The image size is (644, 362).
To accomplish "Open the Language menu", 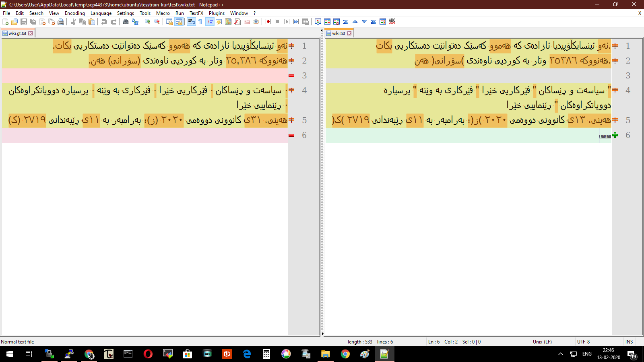I will click(101, 13).
